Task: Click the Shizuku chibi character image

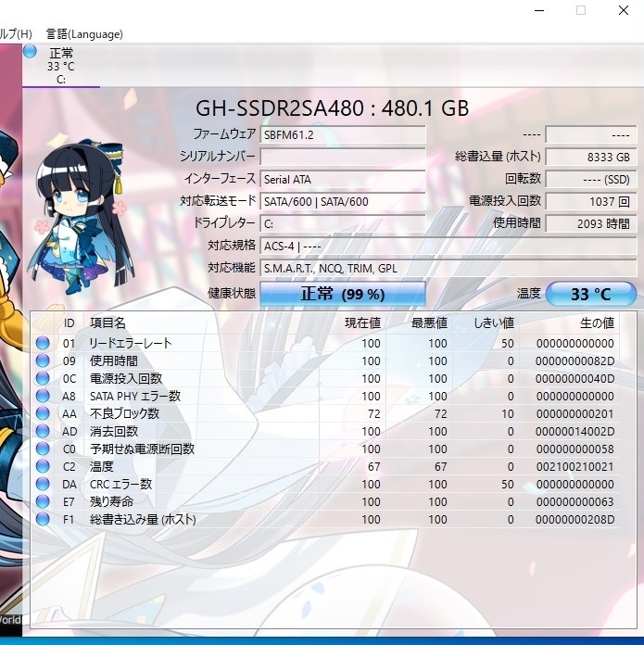Action: click(82, 217)
